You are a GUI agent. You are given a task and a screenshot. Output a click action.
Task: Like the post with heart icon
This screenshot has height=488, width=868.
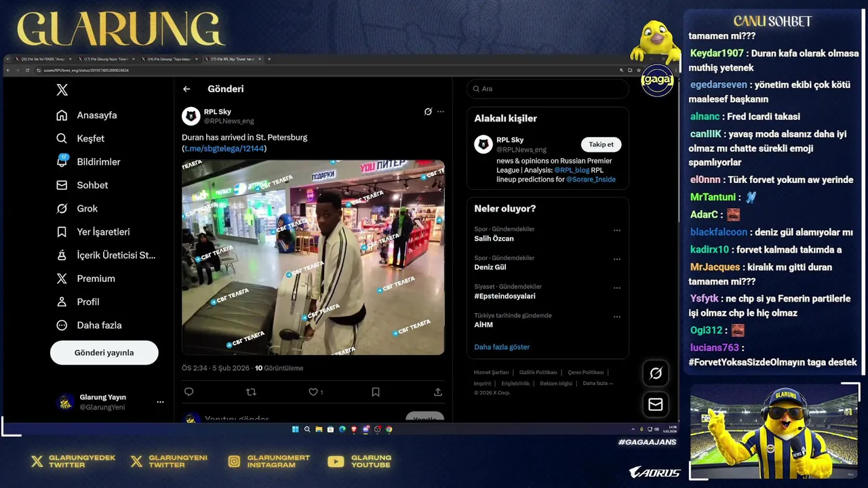click(313, 392)
